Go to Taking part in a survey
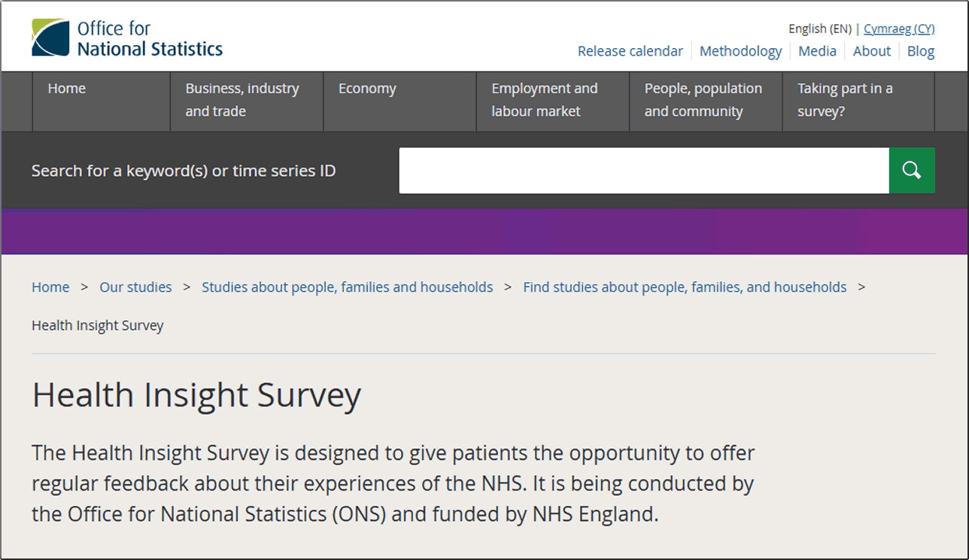 coord(845,100)
